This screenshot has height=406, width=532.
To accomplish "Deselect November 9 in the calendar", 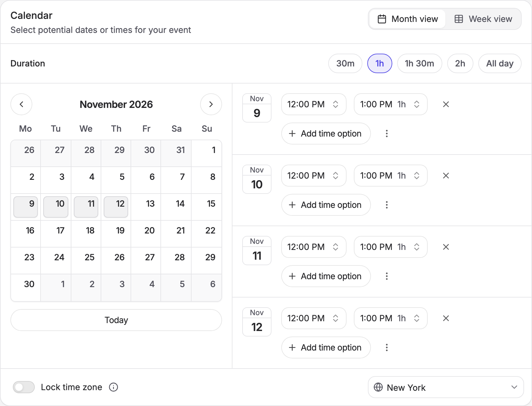I will click(26, 207).
